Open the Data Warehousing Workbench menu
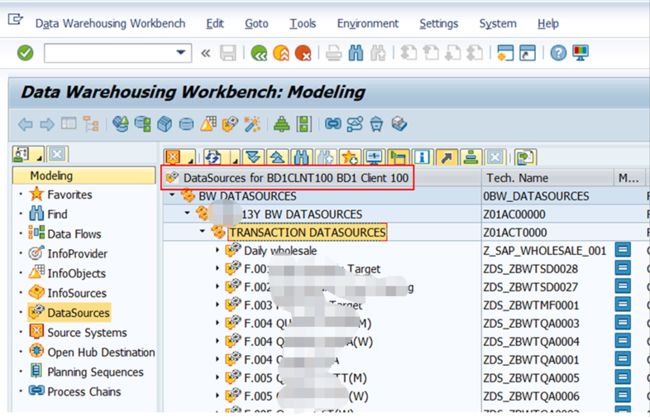 coord(110,24)
